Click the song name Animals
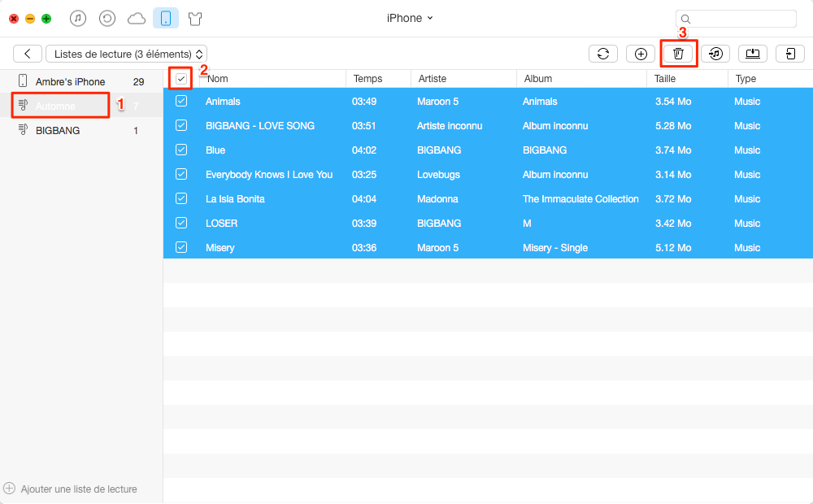813x504 pixels. coord(223,102)
